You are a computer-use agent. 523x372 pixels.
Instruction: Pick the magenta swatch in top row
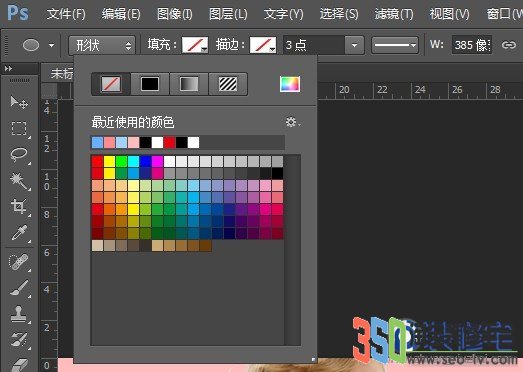click(157, 161)
